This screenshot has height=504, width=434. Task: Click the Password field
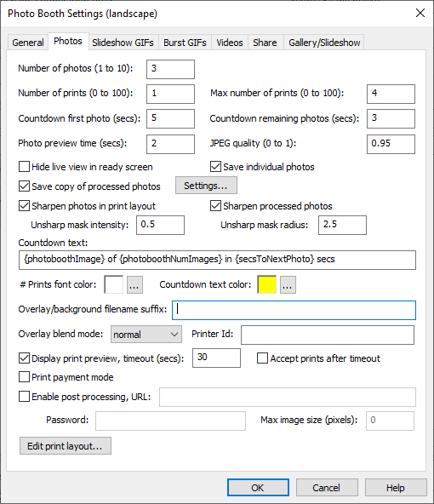170,421
